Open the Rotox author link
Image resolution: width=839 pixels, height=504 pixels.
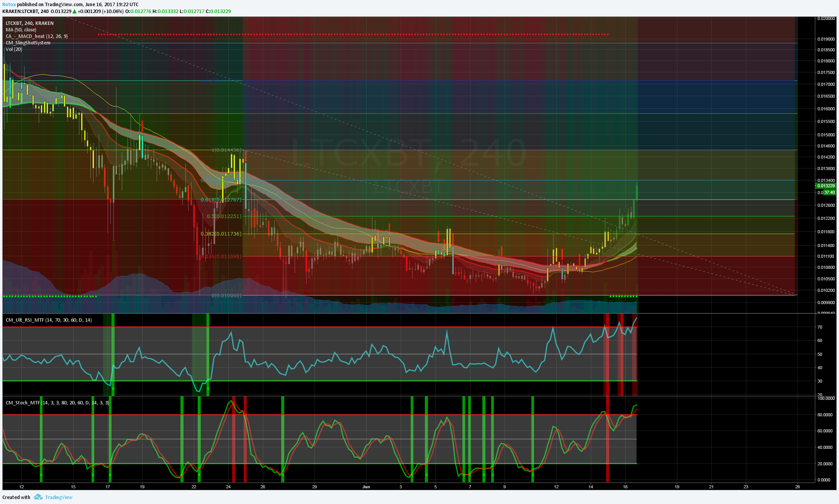[x=9, y=4]
